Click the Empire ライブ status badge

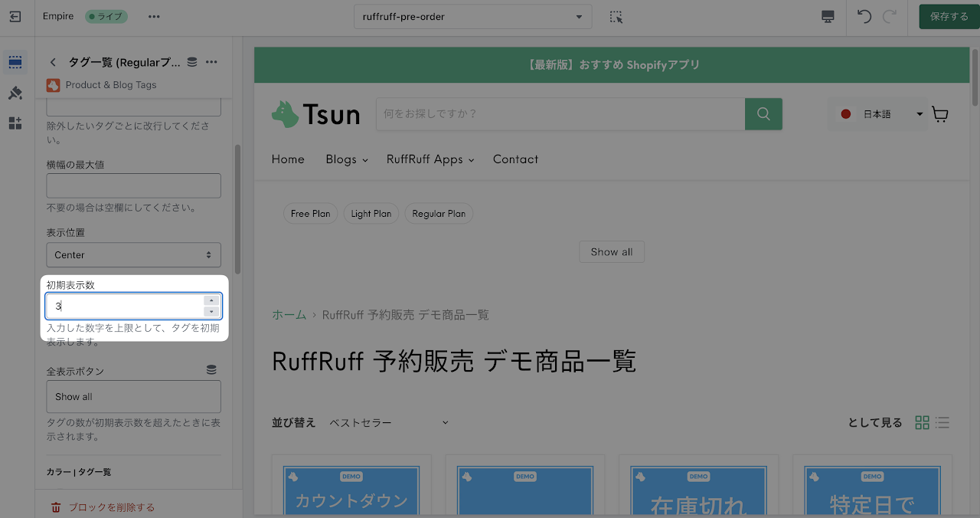(106, 16)
